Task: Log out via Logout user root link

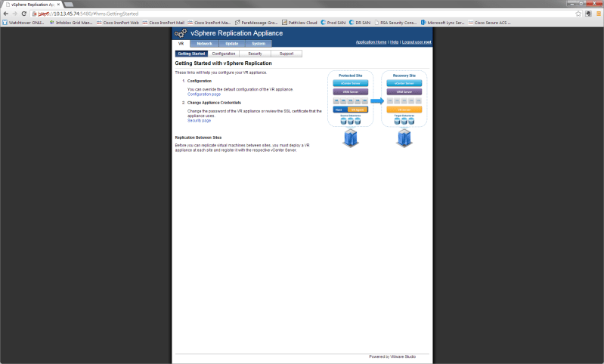Action: point(417,42)
